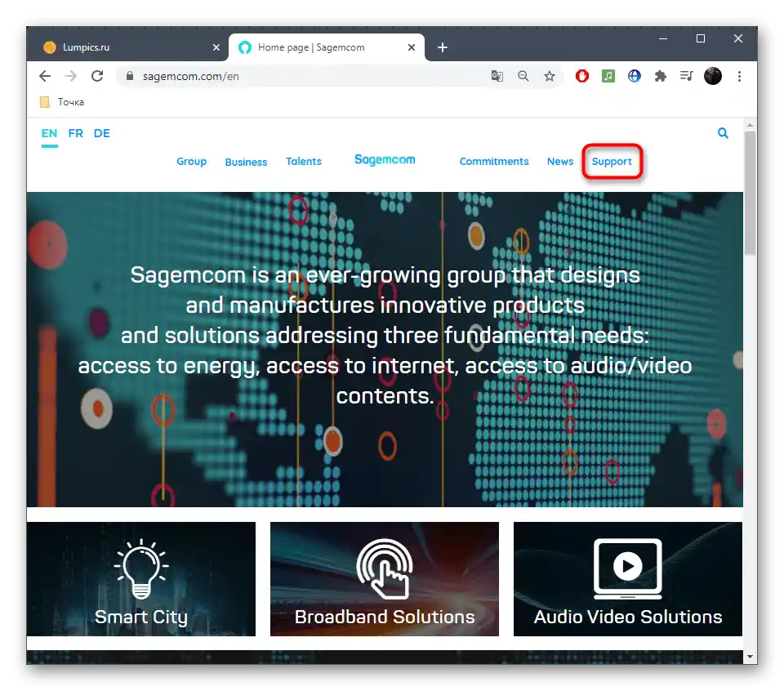
Task: Open the red ad blocker extension
Action: pos(582,76)
